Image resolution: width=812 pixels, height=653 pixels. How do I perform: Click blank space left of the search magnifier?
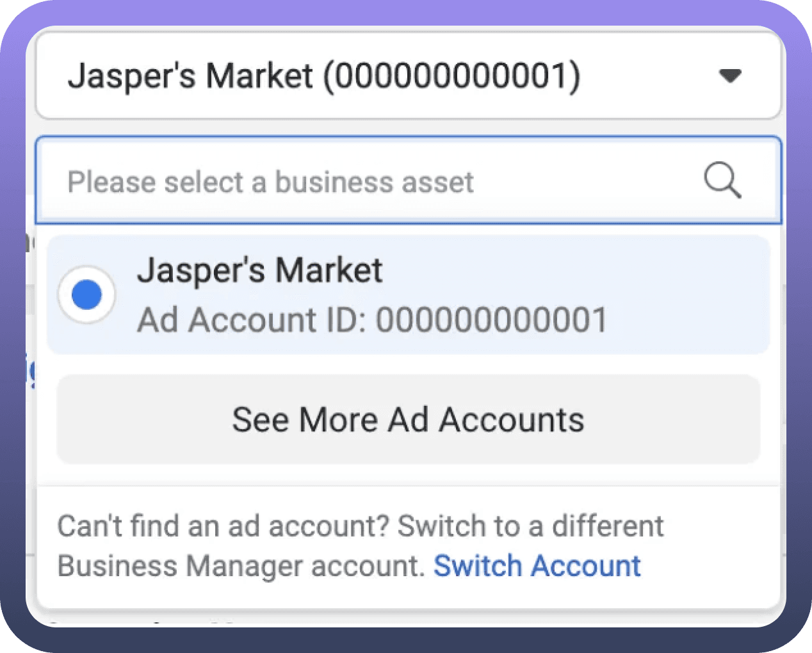point(589,181)
